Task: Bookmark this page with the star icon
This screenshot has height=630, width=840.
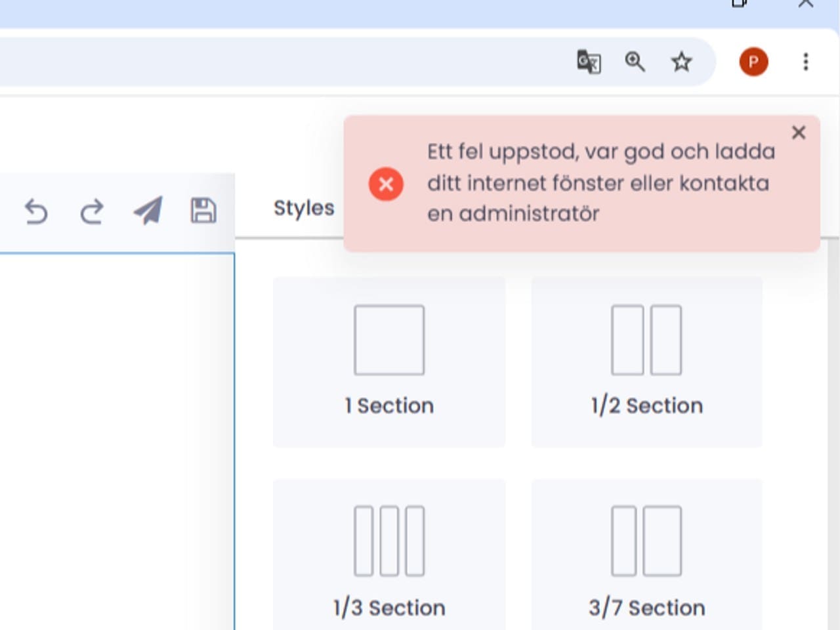Action: click(681, 62)
